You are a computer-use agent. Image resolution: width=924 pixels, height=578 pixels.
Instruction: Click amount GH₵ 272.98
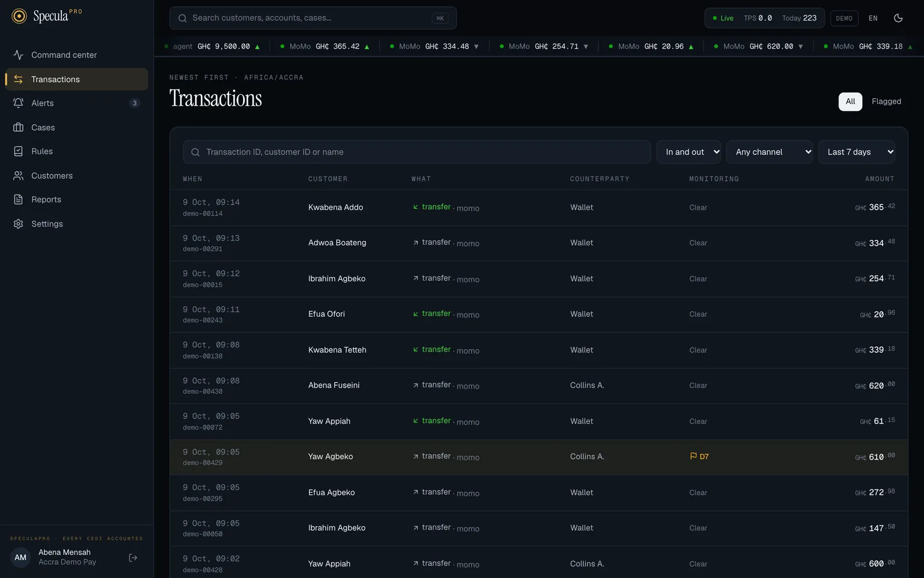click(875, 492)
